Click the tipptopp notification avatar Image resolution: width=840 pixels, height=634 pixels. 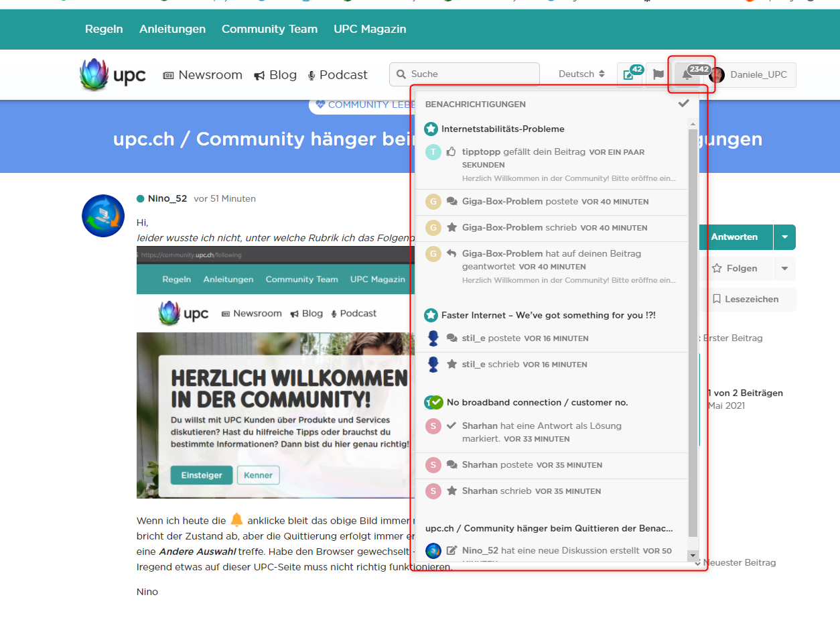tap(433, 152)
